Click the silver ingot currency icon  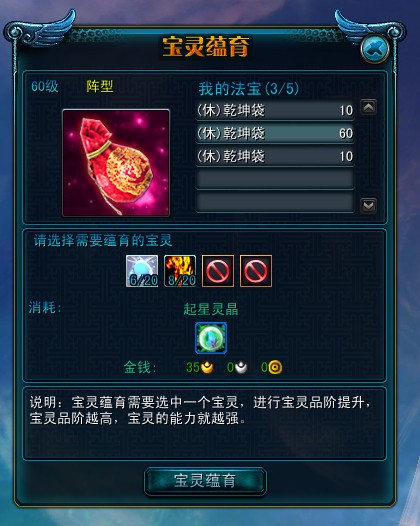pyautogui.click(x=241, y=367)
